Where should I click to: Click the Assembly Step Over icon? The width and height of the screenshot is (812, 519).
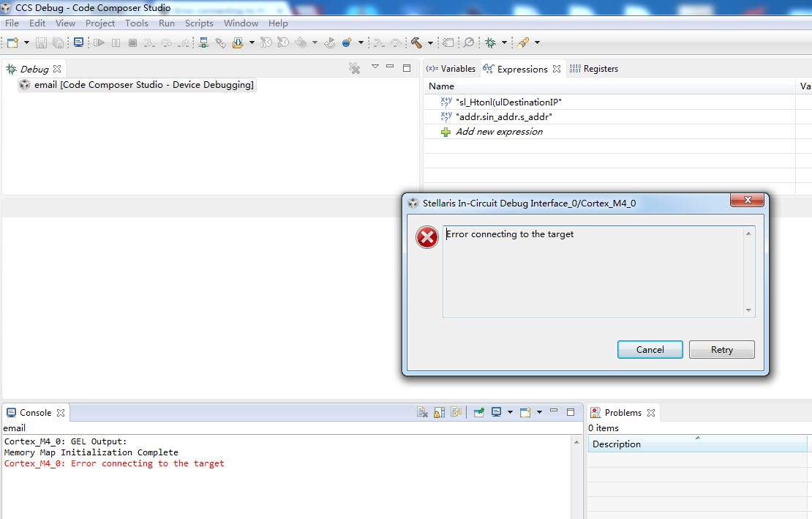(x=396, y=43)
